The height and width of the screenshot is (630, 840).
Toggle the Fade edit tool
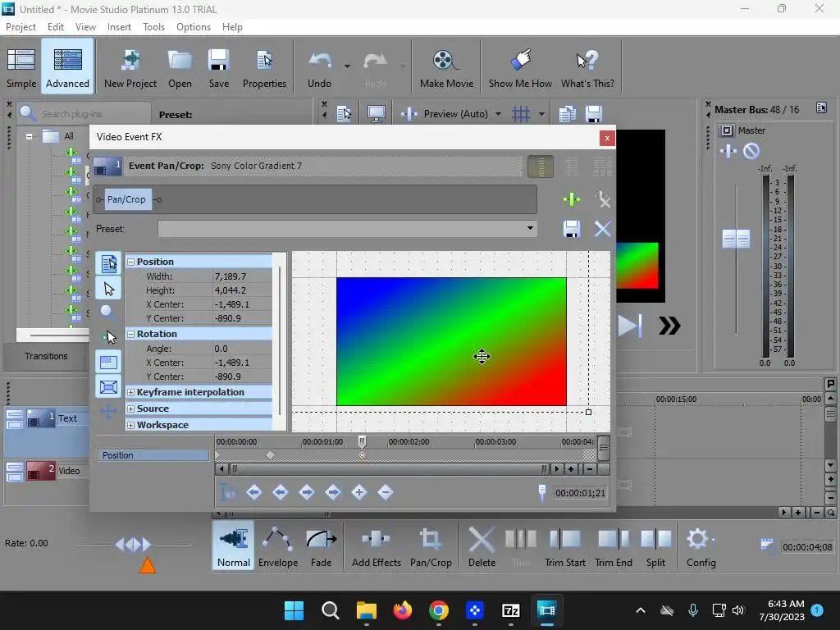(322, 547)
